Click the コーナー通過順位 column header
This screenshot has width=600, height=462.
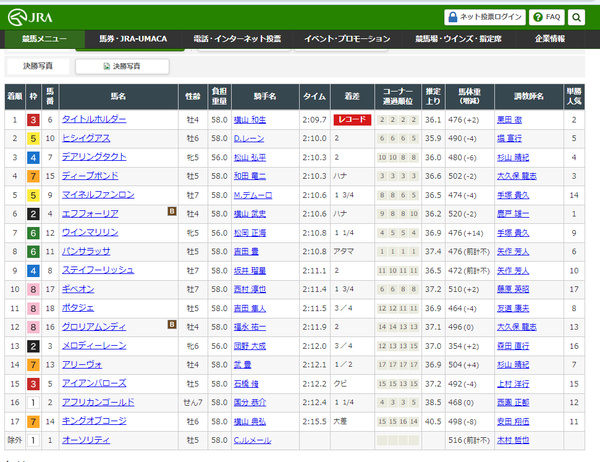click(x=398, y=96)
